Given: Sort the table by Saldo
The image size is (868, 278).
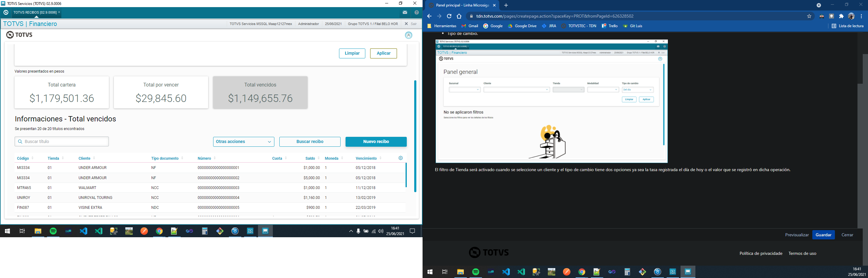Looking at the screenshot, I should point(313,158).
